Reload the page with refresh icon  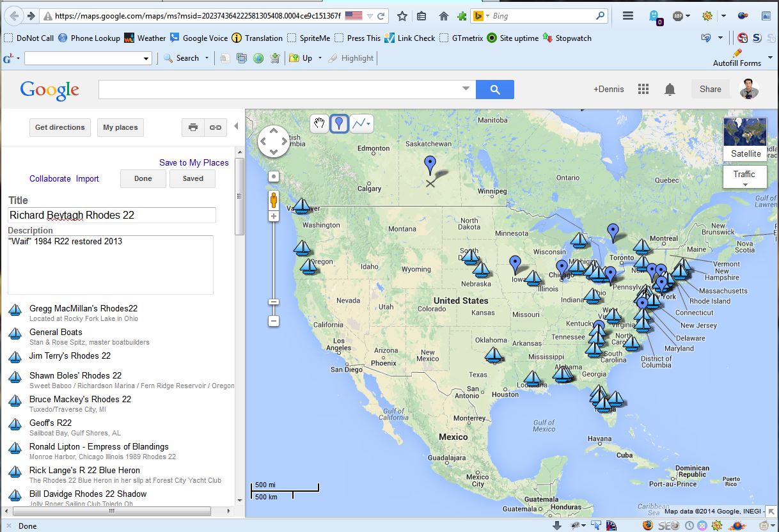382,15
